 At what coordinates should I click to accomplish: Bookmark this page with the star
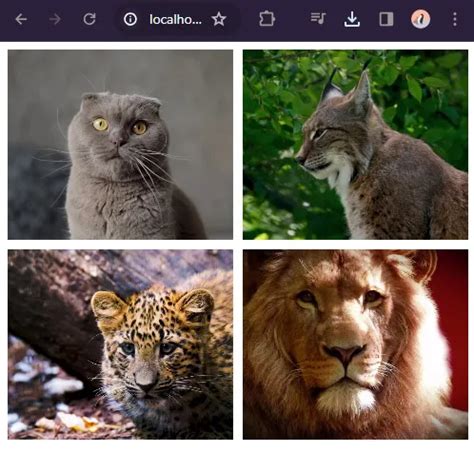tap(219, 19)
